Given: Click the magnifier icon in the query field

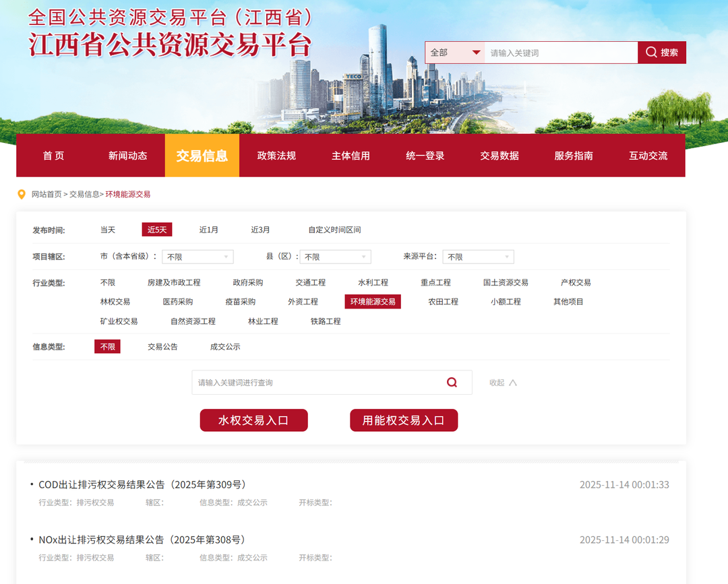Looking at the screenshot, I should [452, 382].
